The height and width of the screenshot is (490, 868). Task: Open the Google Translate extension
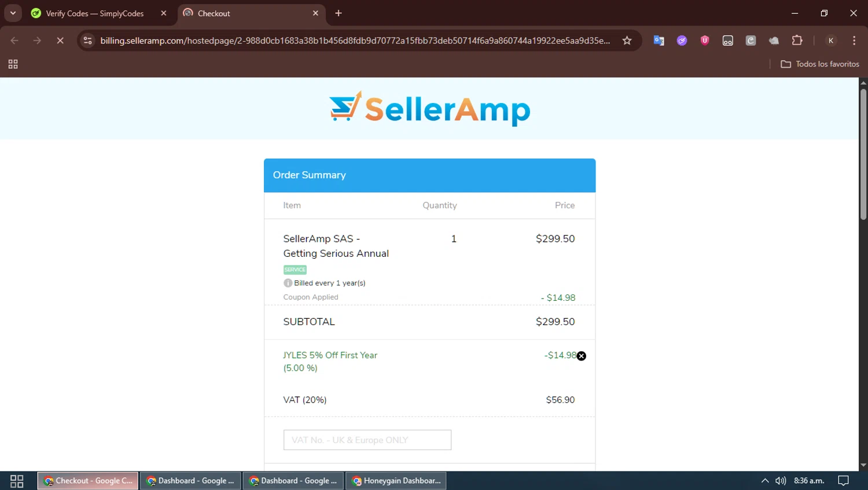pos(659,40)
